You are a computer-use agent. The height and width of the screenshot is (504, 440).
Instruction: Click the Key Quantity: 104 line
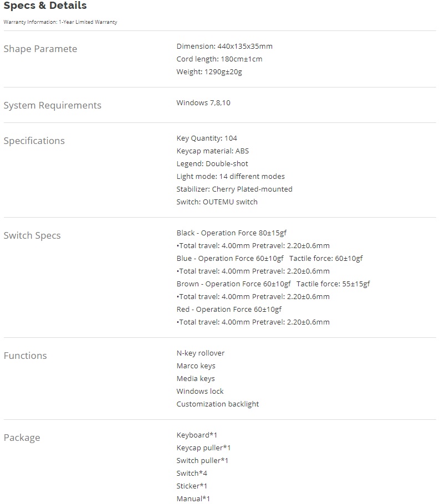point(207,138)
